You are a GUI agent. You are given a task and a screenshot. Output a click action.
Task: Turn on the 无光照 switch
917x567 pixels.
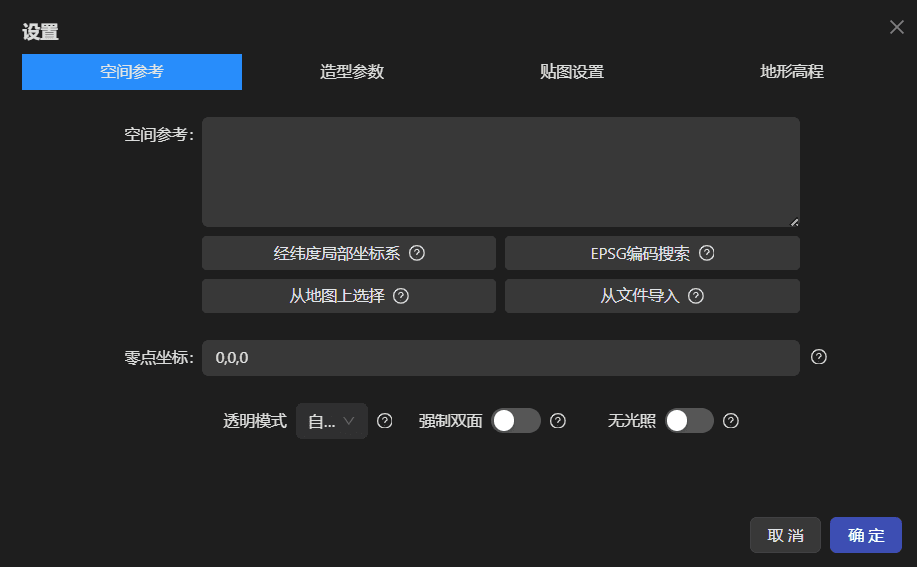click(689, 421)
